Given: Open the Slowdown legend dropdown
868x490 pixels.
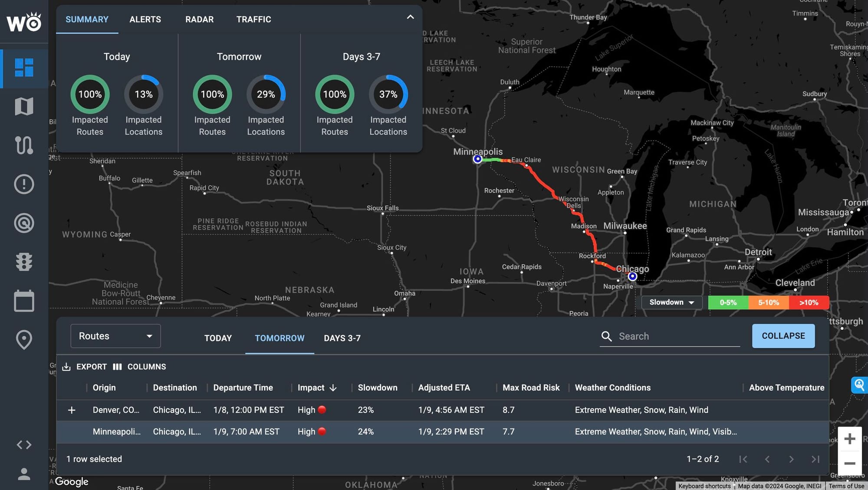Looking at the screenshot, I should pos(671,303).
